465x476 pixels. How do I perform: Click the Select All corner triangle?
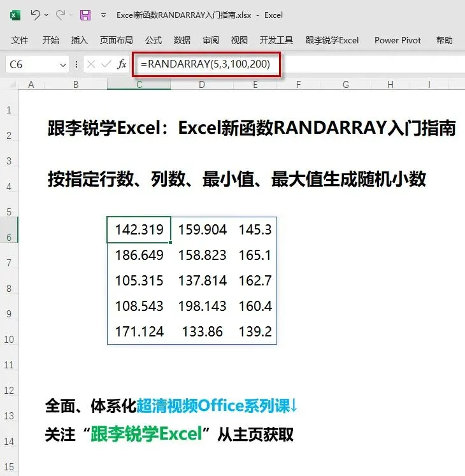pyautogui.click(x=13, y=84)
